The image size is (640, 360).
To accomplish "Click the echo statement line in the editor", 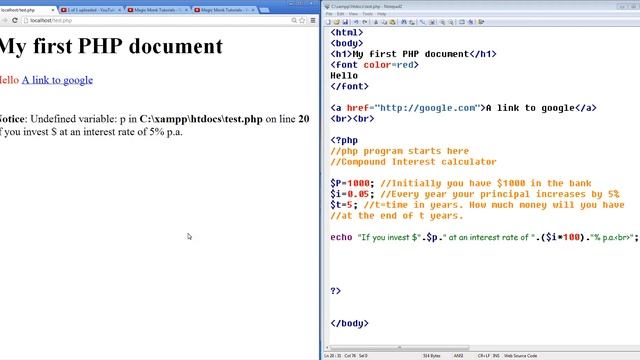I will [x=484, y=237].
